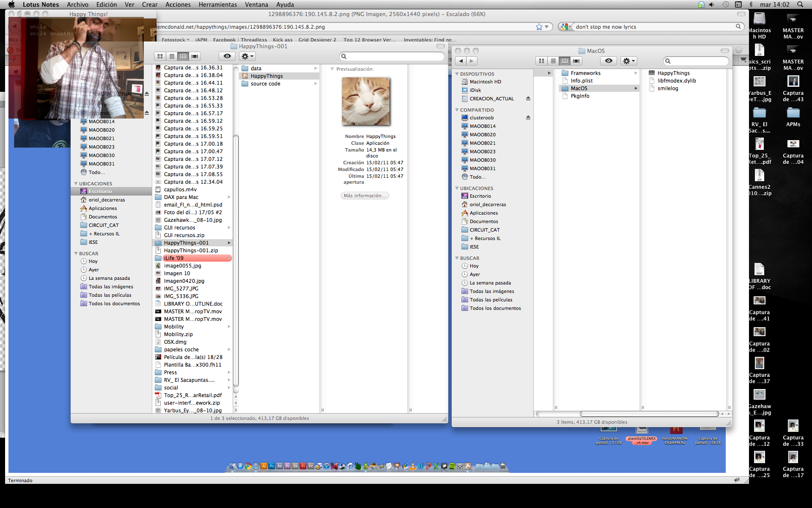The height and width of the screenshot is (508, 812).
Task: Switch HappyThings-001 window to icon view
Action: pyautogui.click(x=160, y=56)
